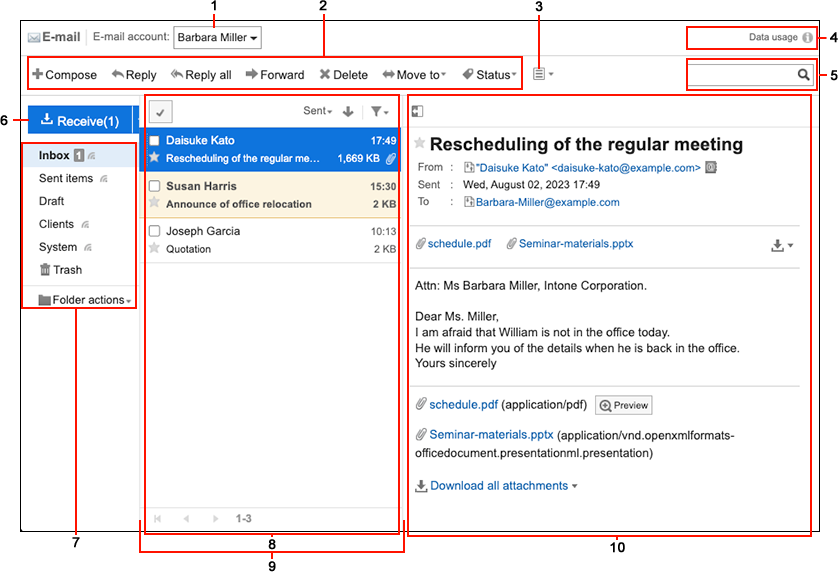840x572 pixels.
Task: Open the E-mail account dropdown Barbara Miller
Action: [217, 37]
